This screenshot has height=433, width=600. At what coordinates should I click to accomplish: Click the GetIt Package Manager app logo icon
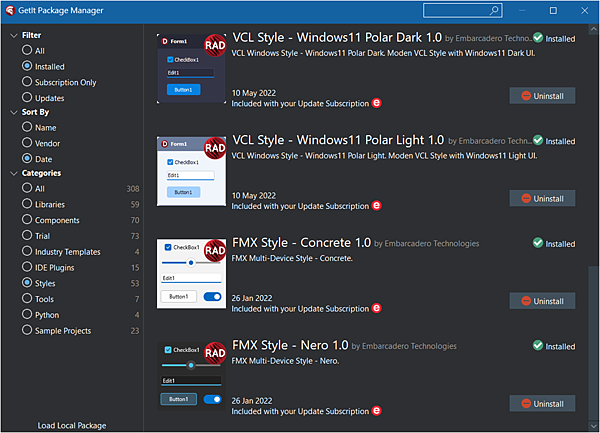click(10, 10)
